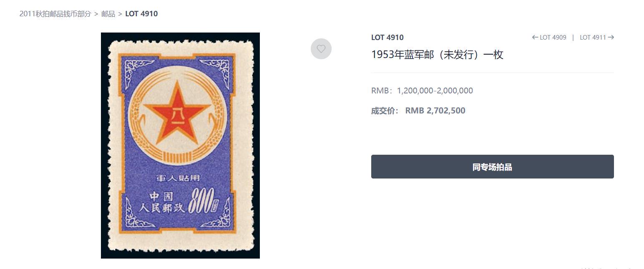Go to next lot LOT 4911

pos(597,37)
